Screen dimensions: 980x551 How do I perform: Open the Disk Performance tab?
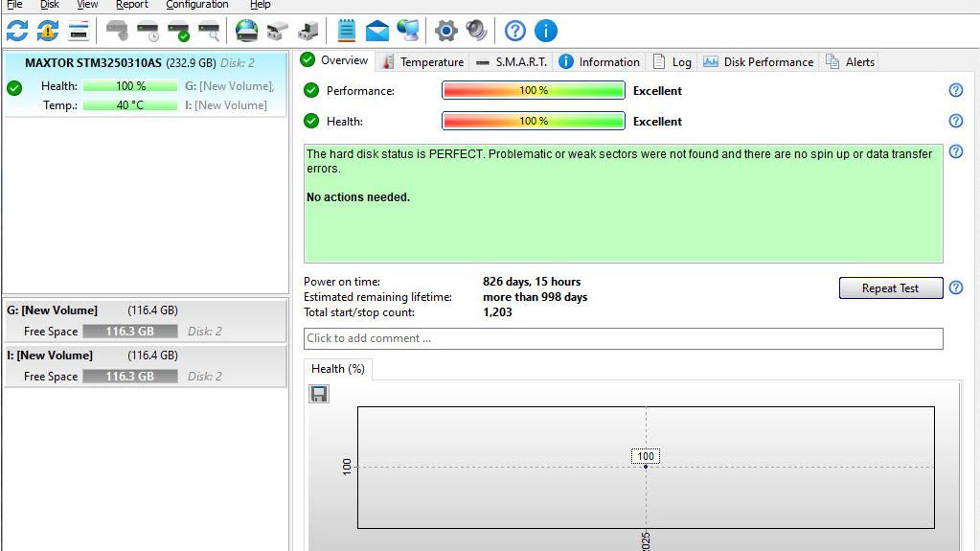(x=759, y=61)
